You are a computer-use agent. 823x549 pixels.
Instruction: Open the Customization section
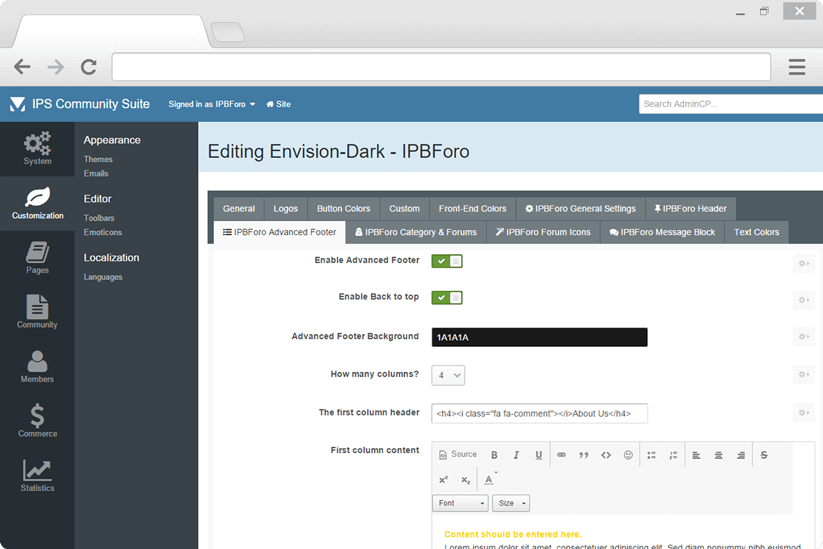point(37,204)
